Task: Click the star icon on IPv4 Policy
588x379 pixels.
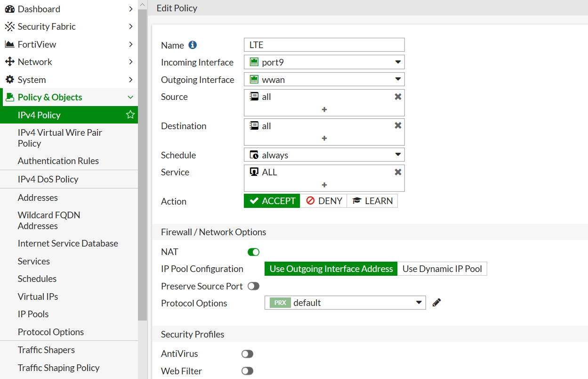Action: point(130,115)
